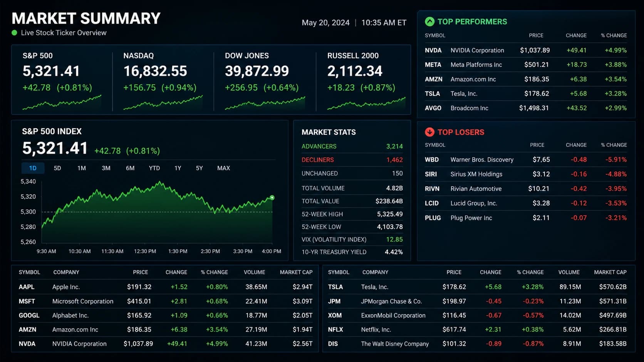The height and width of the screenshot is (362, 644).
Task: Click the XOM symbol in bottom table
Action: click(335, 315)
